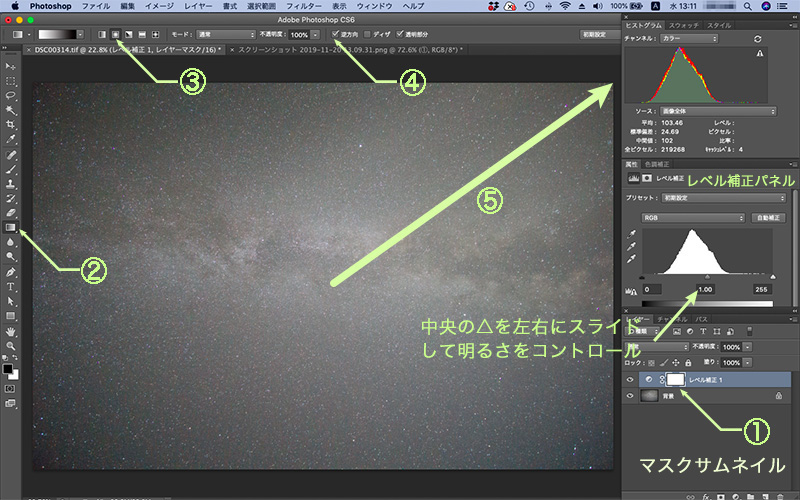Viewport: 800px width, 500px height.
Task: Open layer 不透明度 opacity arrow
Action: click(x=747, y=347)
